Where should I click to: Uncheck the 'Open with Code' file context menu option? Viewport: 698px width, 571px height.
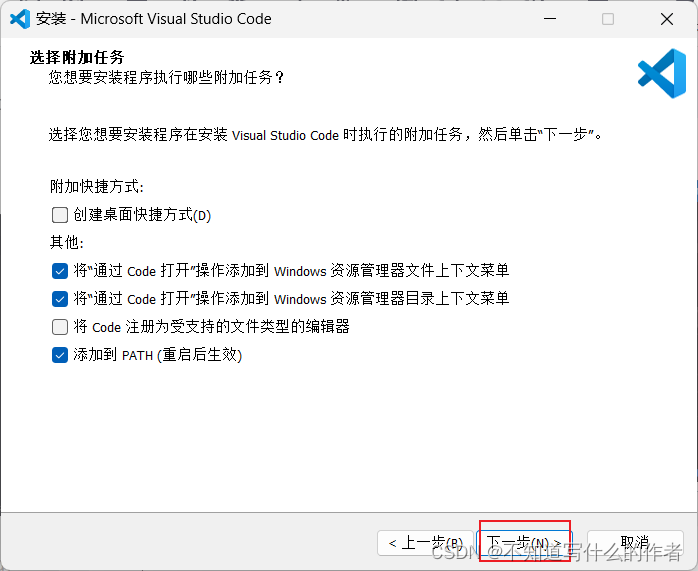pyautogui.click(x=60, y=271)
